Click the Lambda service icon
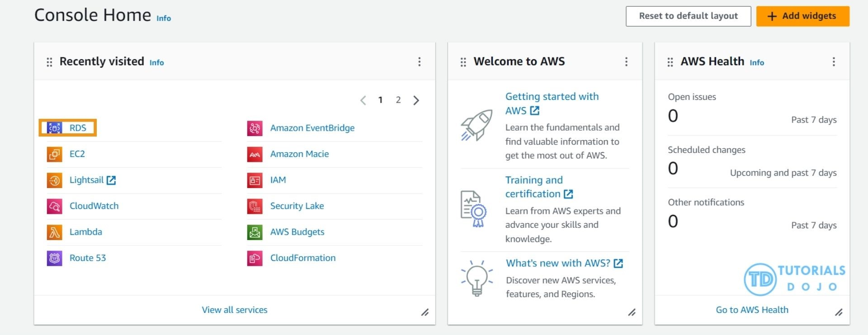Screen dimensions: 868x335 pyautogui.click(x=54, y=232)
